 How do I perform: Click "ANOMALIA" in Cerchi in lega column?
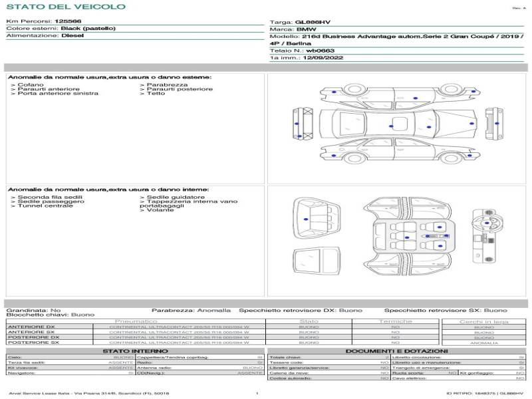point(484,343)
